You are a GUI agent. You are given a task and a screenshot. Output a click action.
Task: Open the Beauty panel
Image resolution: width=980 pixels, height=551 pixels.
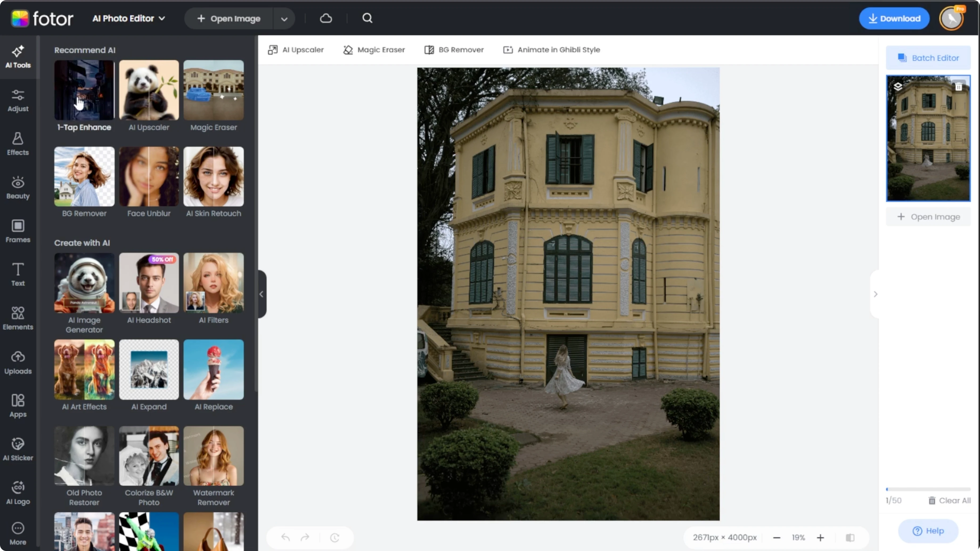click(18, 188)
